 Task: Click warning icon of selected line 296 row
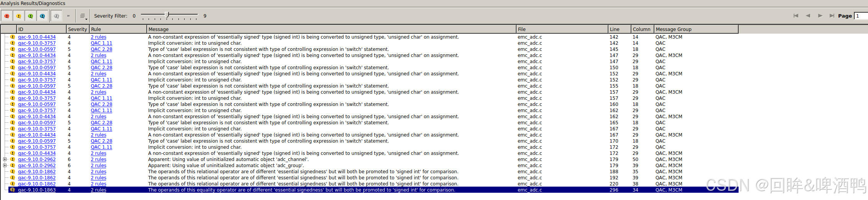[12, 190]
